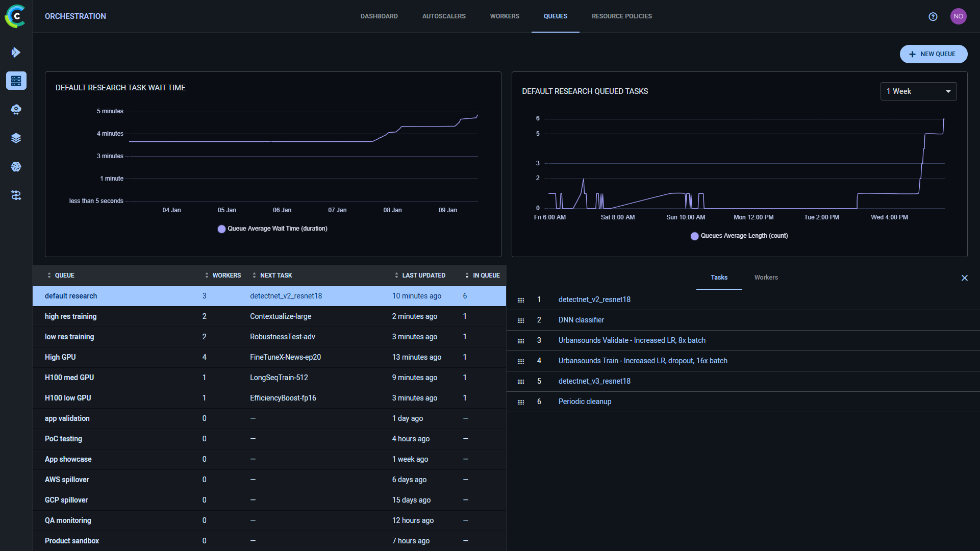Click the ClearML logo icon
Viewport: 980px width, 551px height.
[15, 16]
